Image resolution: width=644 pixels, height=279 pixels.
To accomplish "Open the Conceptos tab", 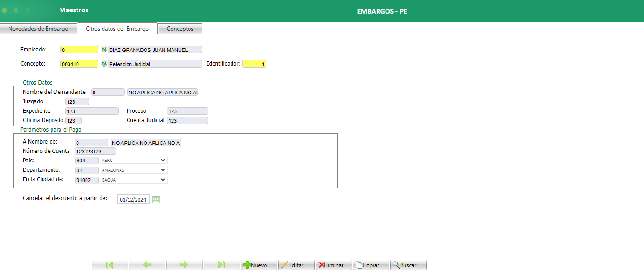I will pos(180,29).
